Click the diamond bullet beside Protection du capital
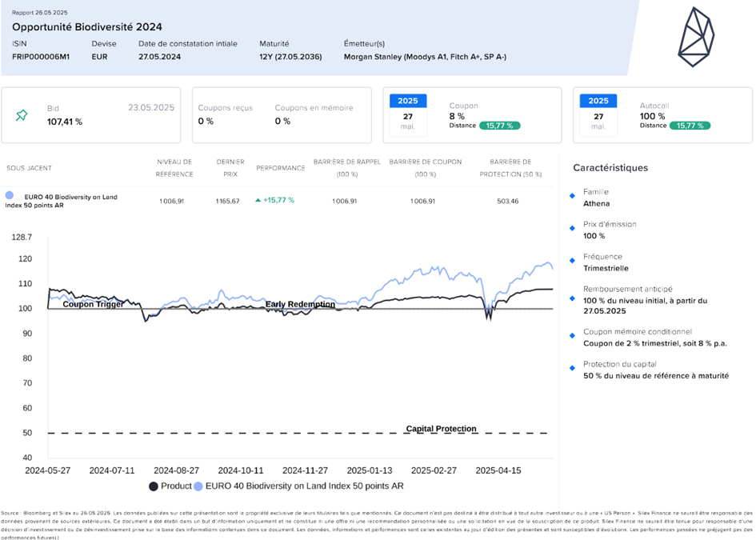Image resolution: width=756 pixels, height=540 pixels. point(572,368)
